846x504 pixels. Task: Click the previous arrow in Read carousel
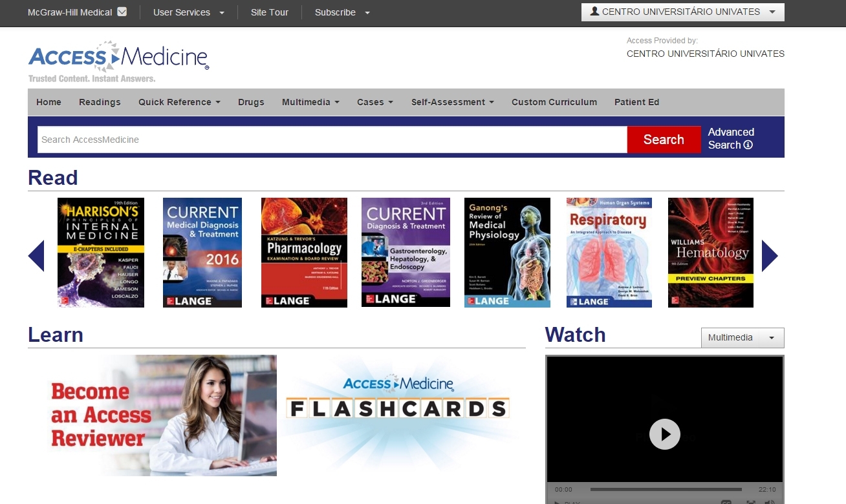click(x=36, y=256)
